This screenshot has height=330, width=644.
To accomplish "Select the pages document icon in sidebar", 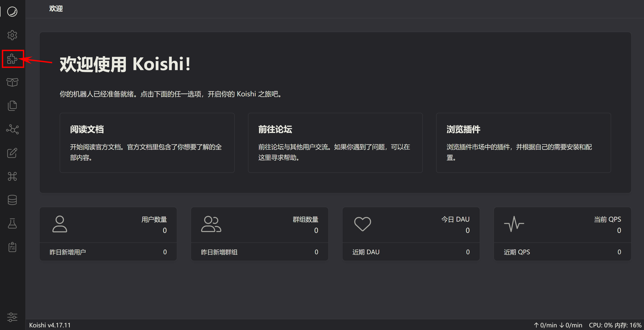I will click(12, 105).
